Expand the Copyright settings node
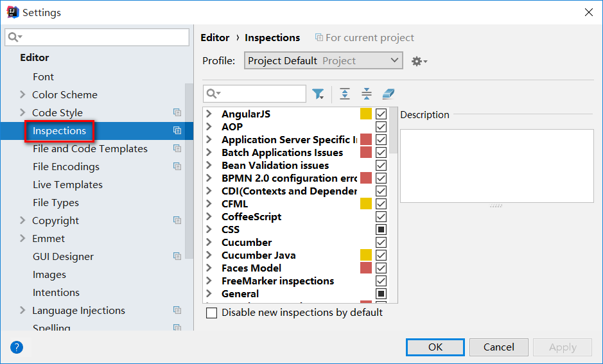603x364 pixels. click(x=22, y=220)
